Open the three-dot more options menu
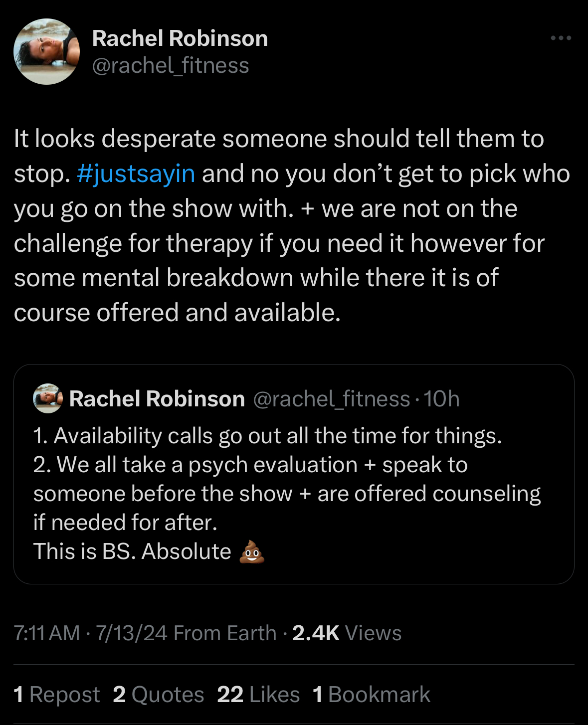 click(561, 38)
